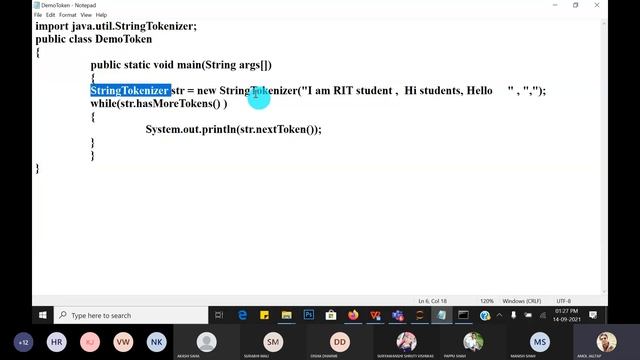Click the Notepad vertical scrollbar
The height and width of the screenshot is (360, 640).
point(604,158)
